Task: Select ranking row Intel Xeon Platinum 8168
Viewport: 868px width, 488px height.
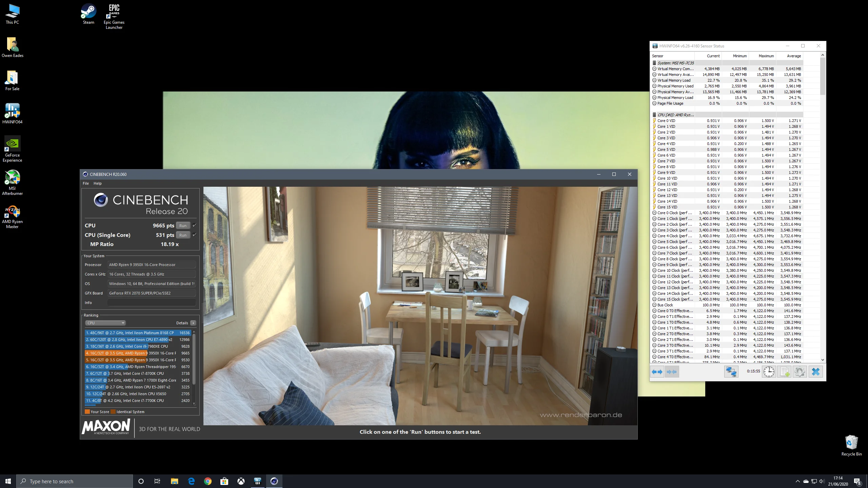Action: point(138,333)
